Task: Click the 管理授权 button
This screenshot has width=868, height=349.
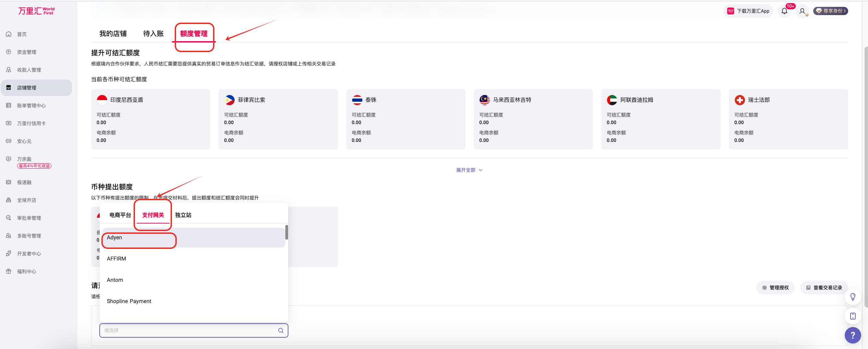Action: tap(776, 288)
